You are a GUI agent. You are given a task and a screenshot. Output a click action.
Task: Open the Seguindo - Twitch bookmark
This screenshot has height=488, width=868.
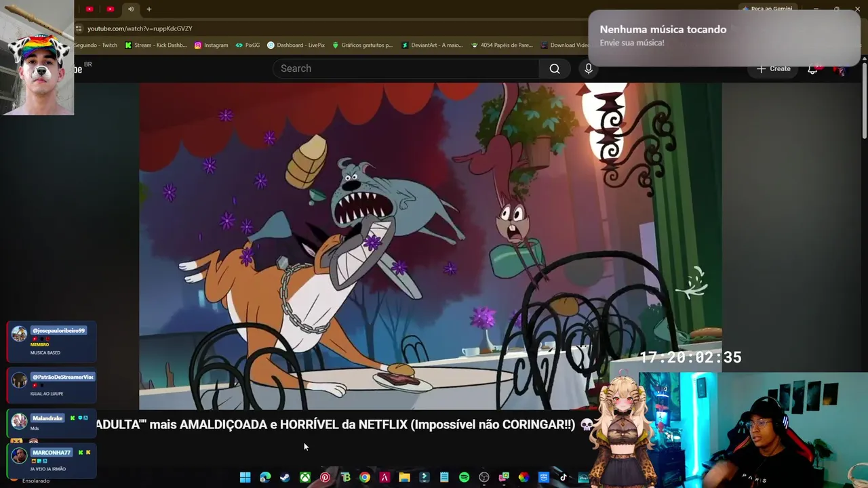tap(96, 45)
